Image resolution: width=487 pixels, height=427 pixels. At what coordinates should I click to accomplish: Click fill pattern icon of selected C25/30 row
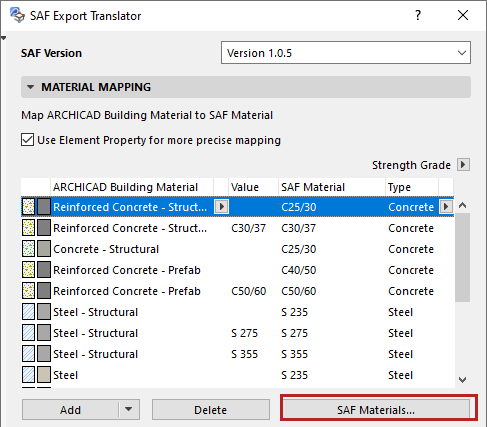tap(28, 207)
